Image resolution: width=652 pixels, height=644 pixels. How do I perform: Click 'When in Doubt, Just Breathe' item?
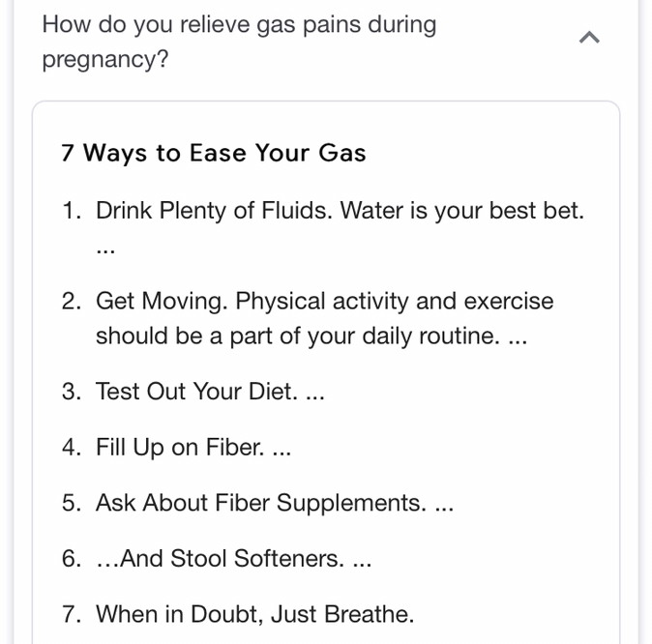pyautogui.click(x=254, y=614)
